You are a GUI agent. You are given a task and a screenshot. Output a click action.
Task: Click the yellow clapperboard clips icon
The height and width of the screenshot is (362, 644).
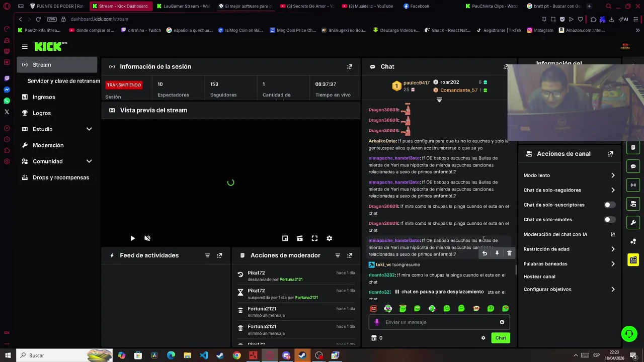pyautogui.click(x=633, y=260)
